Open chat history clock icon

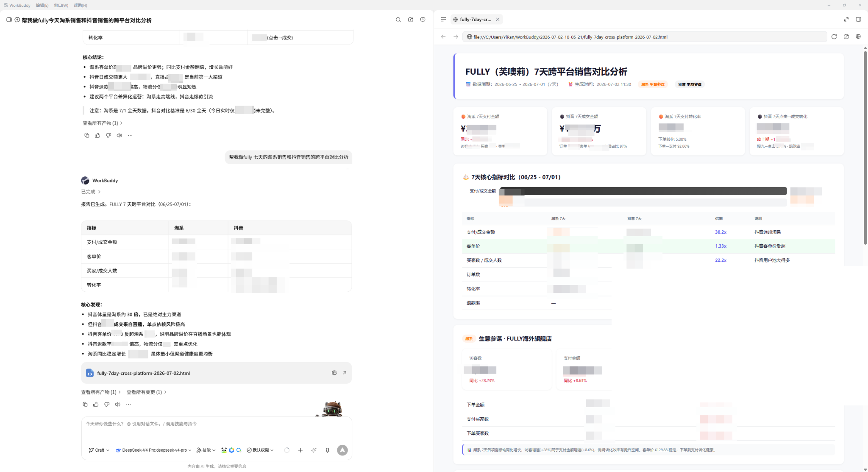click(423, 20)
